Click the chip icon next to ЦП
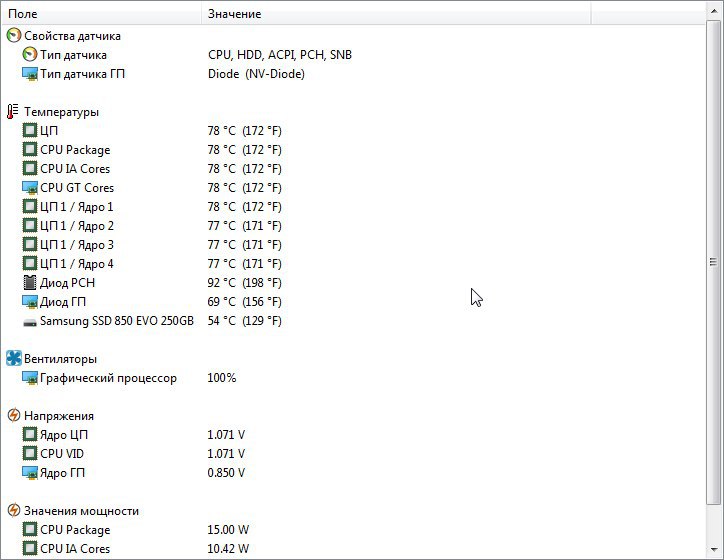 click(30, 131)
